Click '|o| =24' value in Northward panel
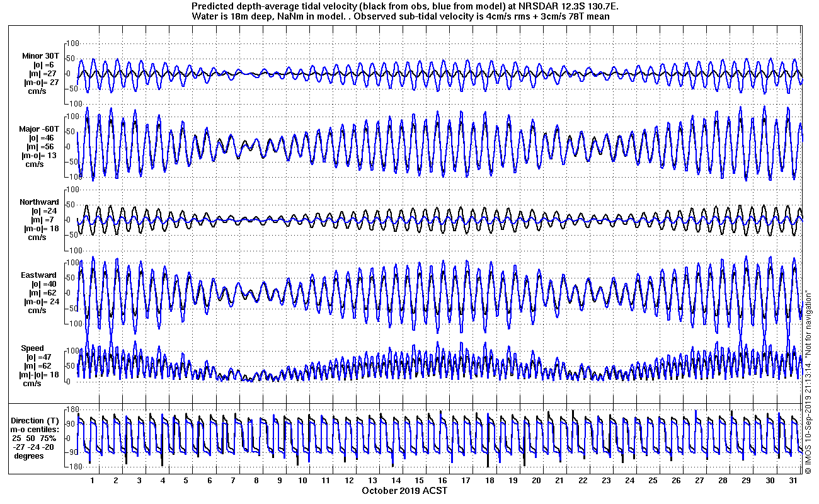This screenshot has height=504, width=819. [45, 211]
